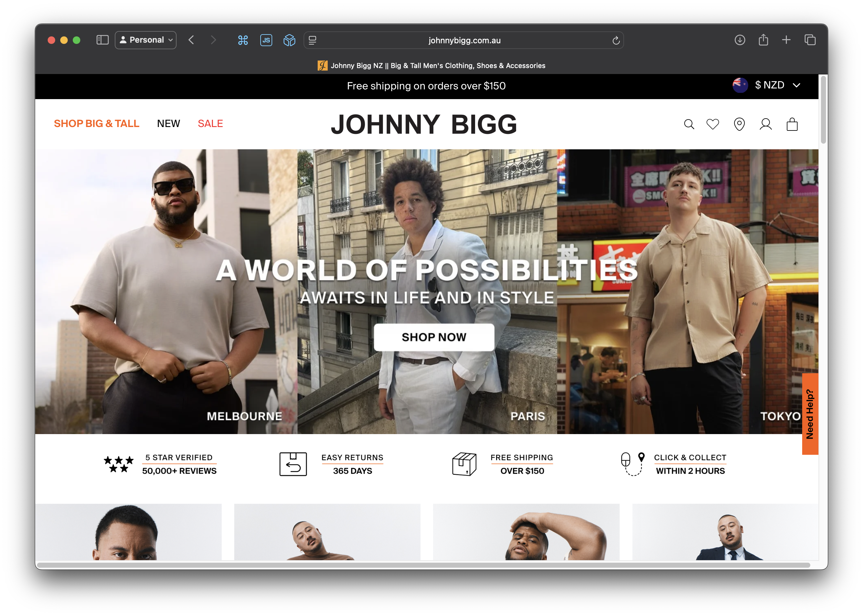The image size is (863, 616).
Task: Click 50,000+ REVIEWS link
Action: tap(179, 471)
